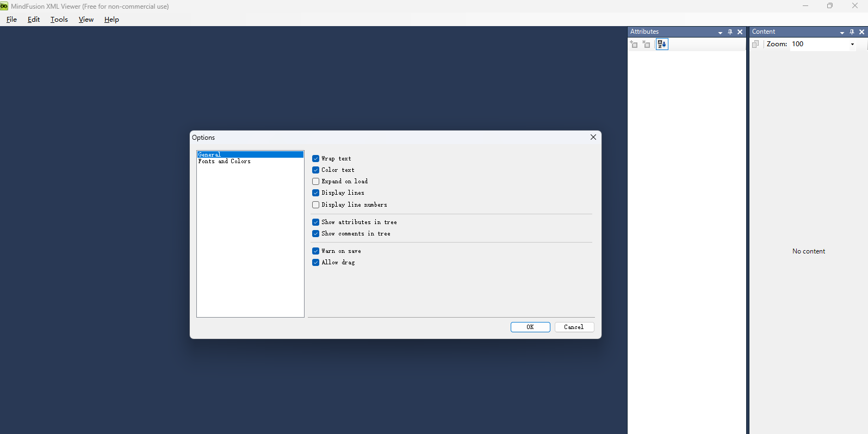Click the Zoom value field showing 100
868x434 pixels.
(819, 44)
